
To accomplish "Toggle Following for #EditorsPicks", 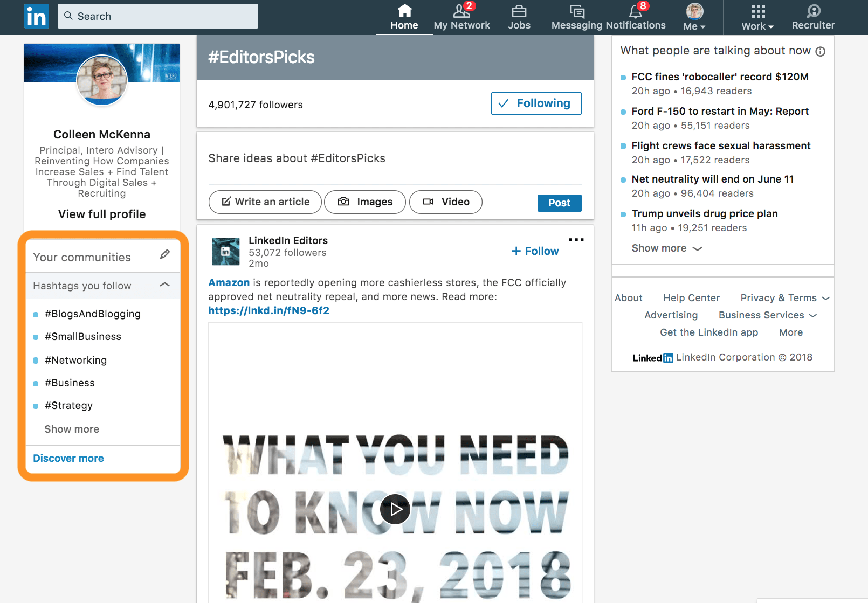I will [536, 103].
